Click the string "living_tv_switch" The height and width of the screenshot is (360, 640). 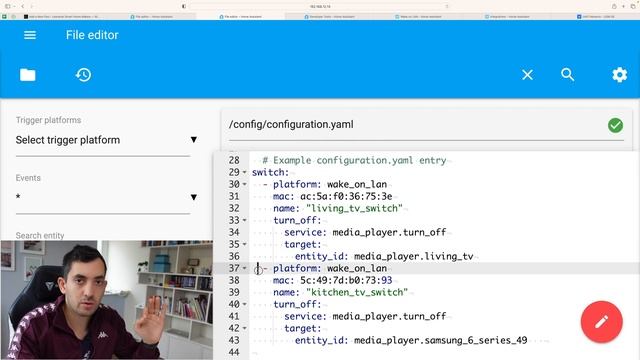354,208
